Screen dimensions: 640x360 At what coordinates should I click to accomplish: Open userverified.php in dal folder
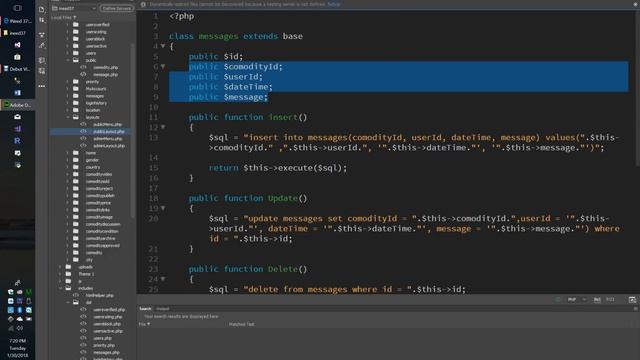[109, 310]
